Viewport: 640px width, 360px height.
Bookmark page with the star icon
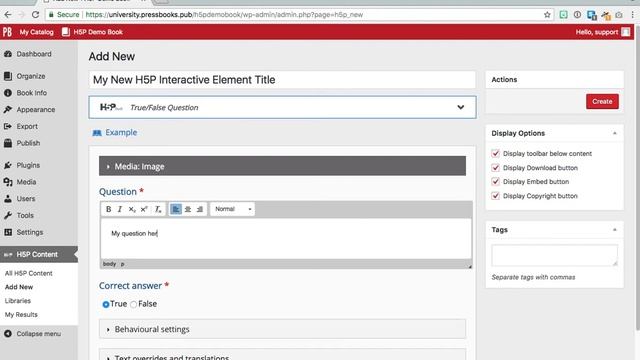[547, 15]
